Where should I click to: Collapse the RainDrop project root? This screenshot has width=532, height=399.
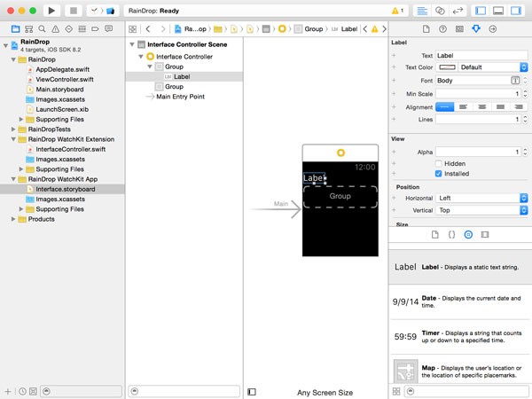click(5, 45)
